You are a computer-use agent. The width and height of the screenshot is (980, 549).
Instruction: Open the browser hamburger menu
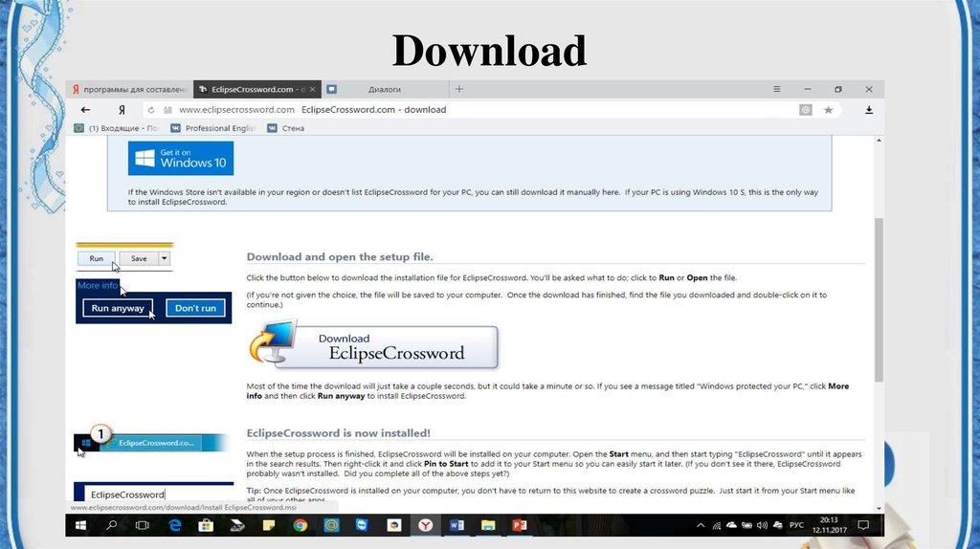(777, 89)
